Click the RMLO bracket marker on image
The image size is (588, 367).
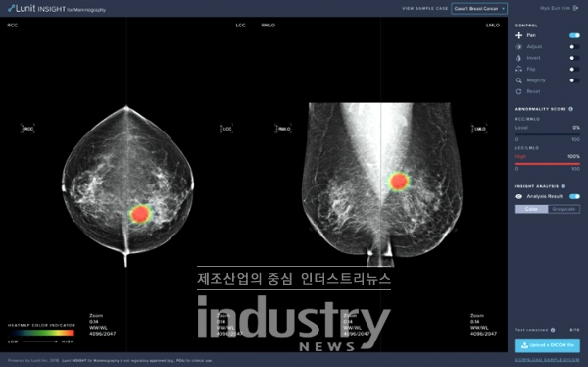pos(283,129)
